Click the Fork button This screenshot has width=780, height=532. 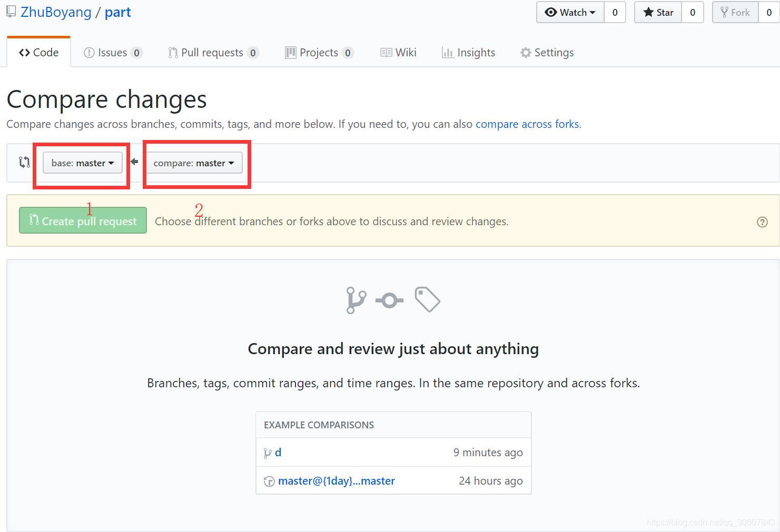[x=735, y=12]
